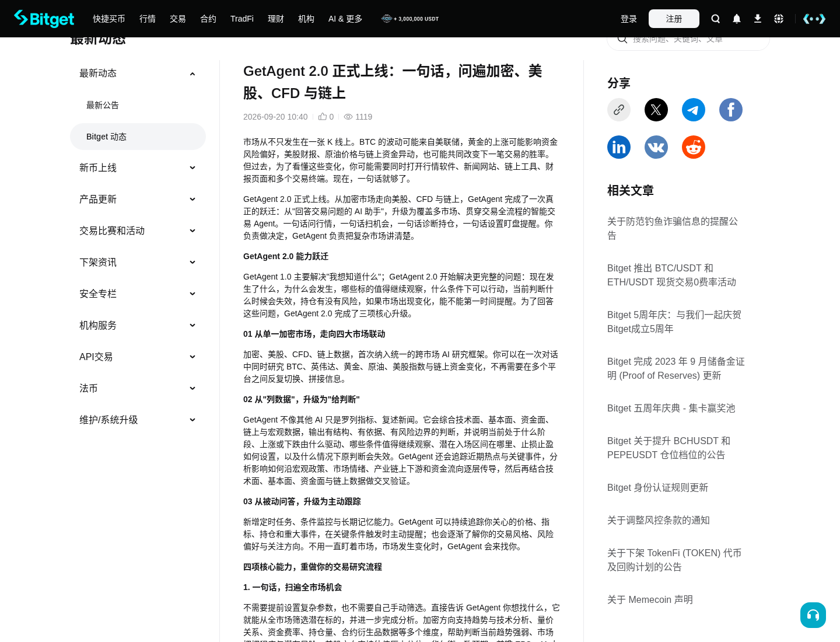Open BTC/USDT 和 ETH/USDT 0费率活动 article
Screen dimensions: 840x642
coord(671,275)
